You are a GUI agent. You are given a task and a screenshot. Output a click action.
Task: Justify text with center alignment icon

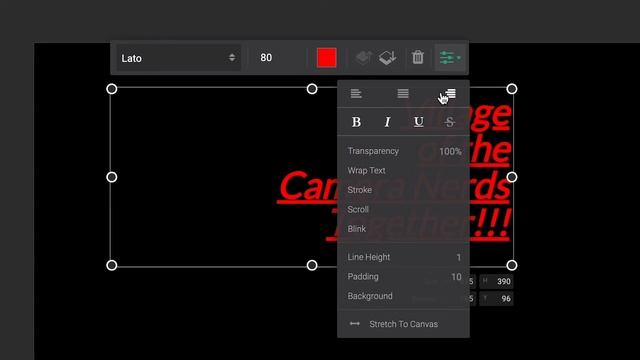[x=403, y=94]
